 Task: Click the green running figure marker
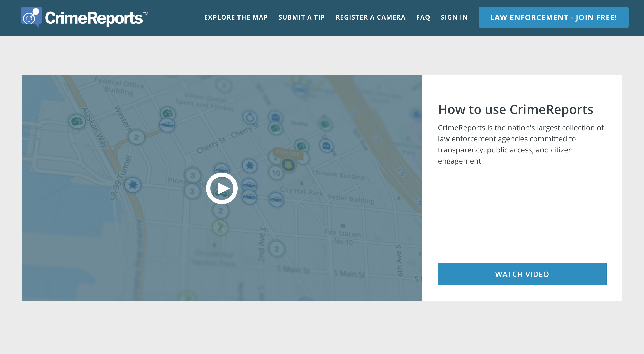tap(220, 227)
